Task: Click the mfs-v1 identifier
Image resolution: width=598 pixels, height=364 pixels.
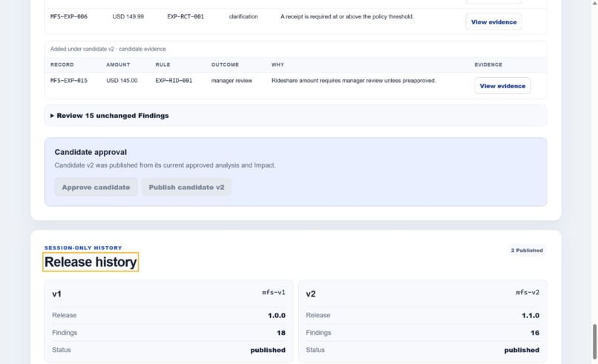Action: coord(274,292)
